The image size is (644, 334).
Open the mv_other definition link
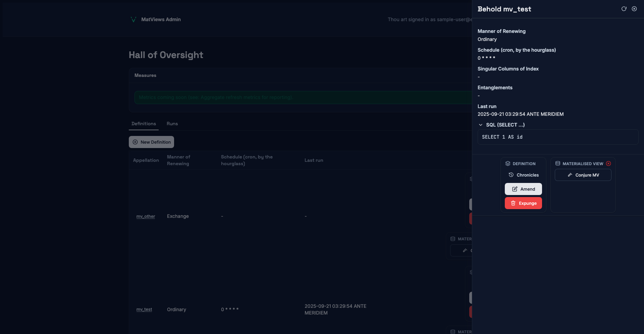coord(146,217)
